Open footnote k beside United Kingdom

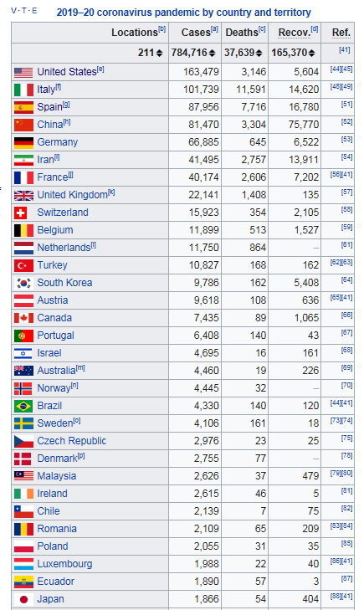click(111, 192)
